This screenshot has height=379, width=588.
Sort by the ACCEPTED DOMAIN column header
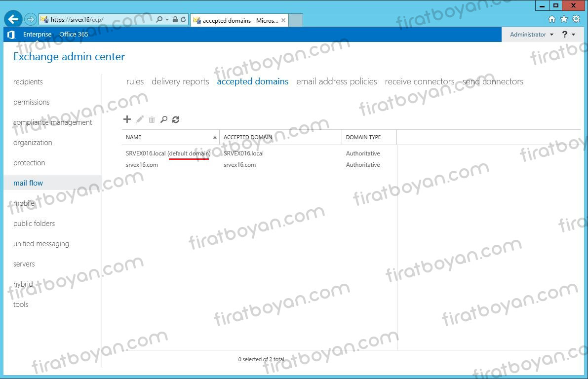[x=280, y=137]
